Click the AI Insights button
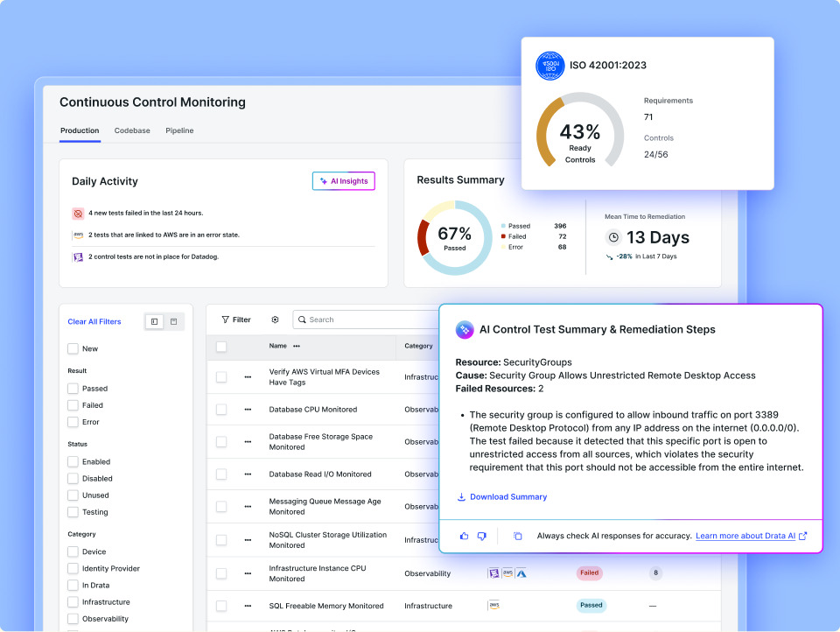Image resolution: width=840 pixels, height=632 pixels. (343, 181)
